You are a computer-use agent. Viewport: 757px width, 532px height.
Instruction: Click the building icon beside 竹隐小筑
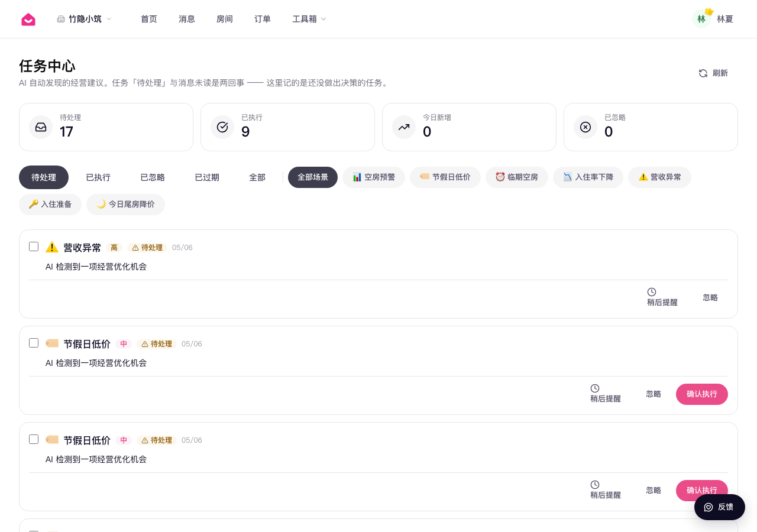point(61,19)
